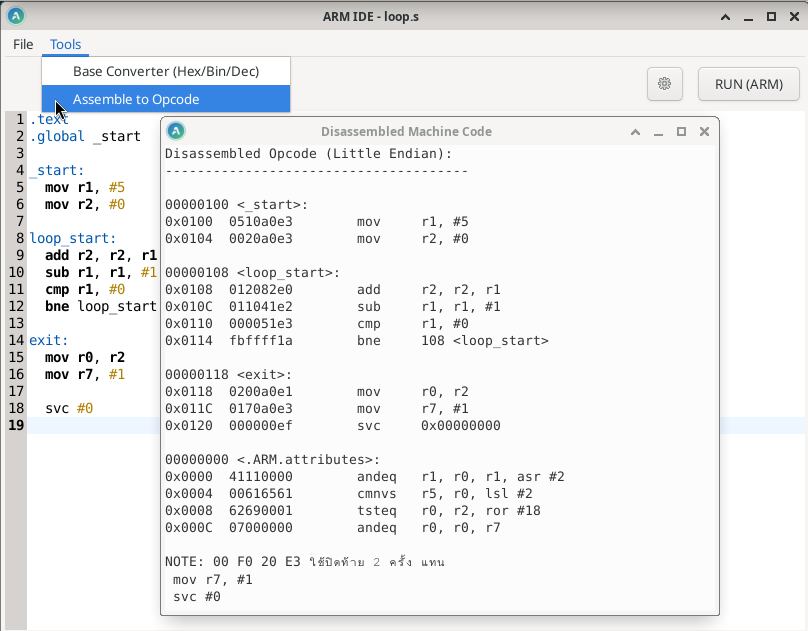Click the cmp r1, #0 editor line

pos(85,289)
